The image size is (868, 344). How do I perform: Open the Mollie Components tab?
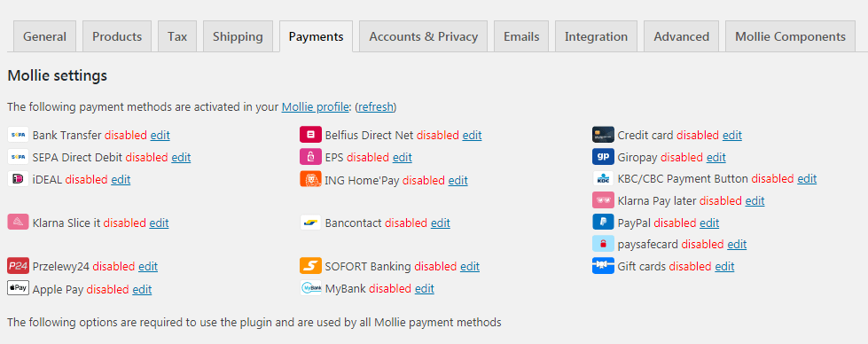tap(790, 36)
